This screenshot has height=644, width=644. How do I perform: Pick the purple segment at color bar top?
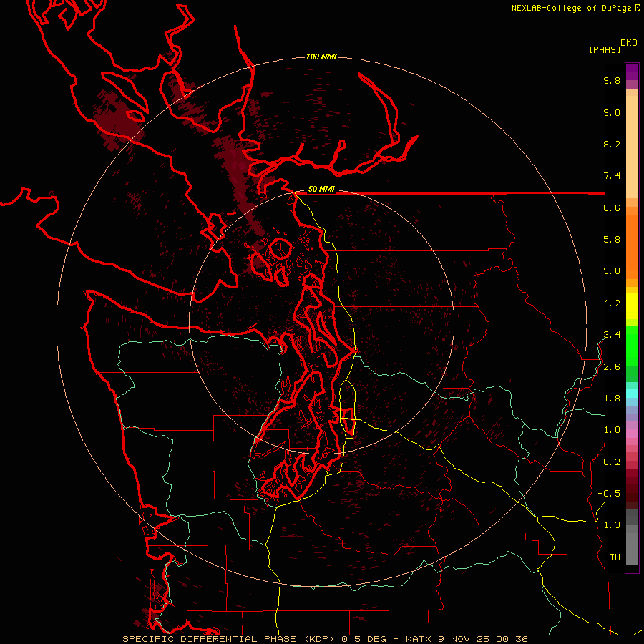point(632,72)
